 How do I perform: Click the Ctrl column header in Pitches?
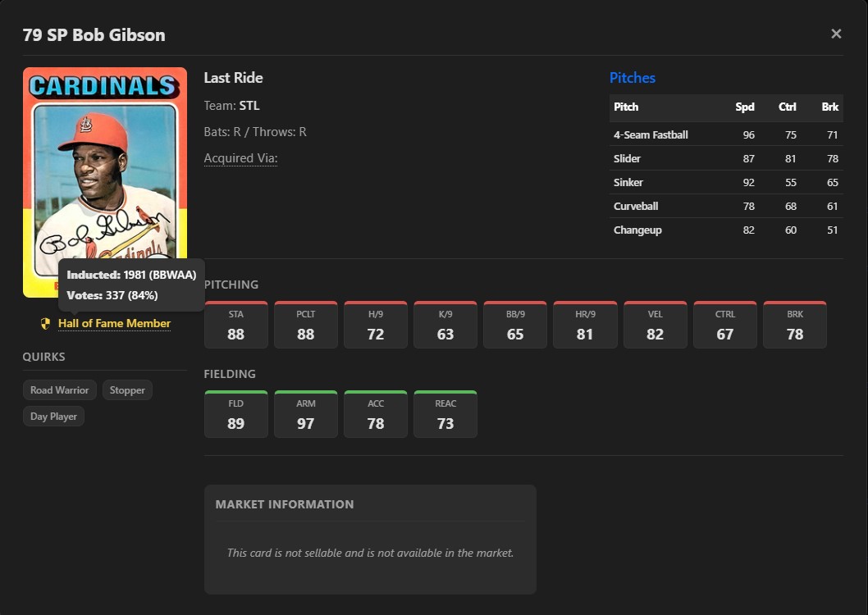787,107
